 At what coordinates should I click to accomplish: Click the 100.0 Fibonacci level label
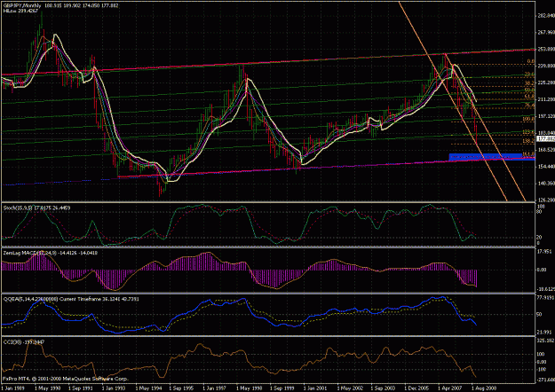(528, 119)
